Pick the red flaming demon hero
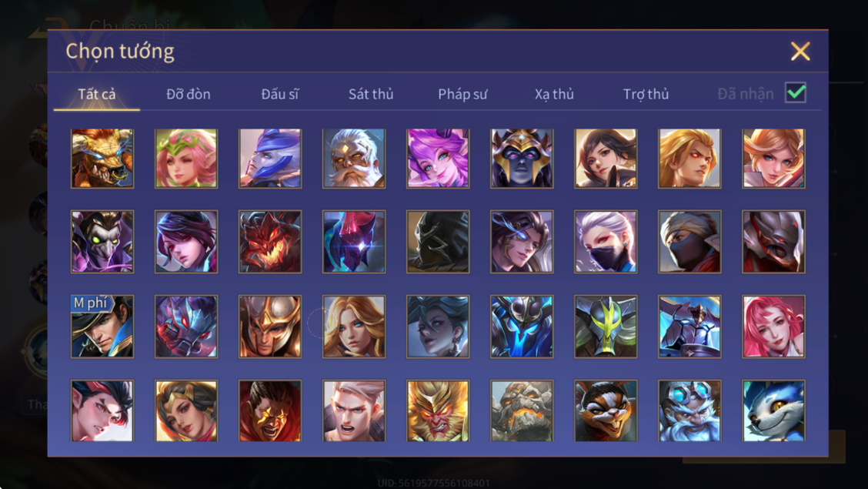The width and height of the screenshot is (868, 489). pos(270,242)
